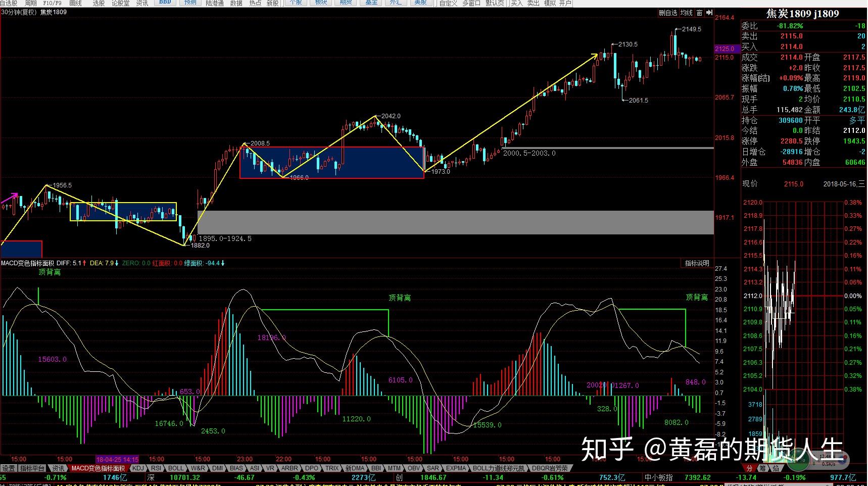The height and width of the screenshot is (486, 868).
Task: Click the 2000.5-2003.0 gap label
Action: coord(529,153)
